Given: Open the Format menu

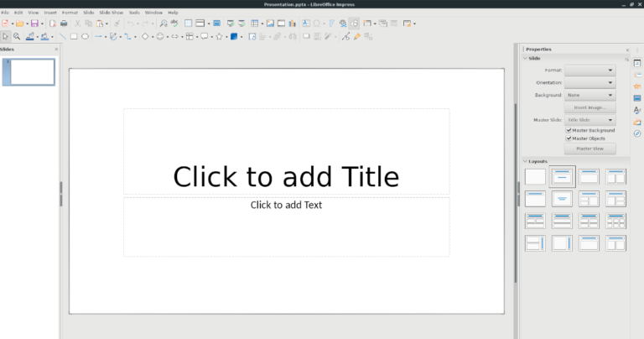Looking at the screenshot, I should point(70,13).
